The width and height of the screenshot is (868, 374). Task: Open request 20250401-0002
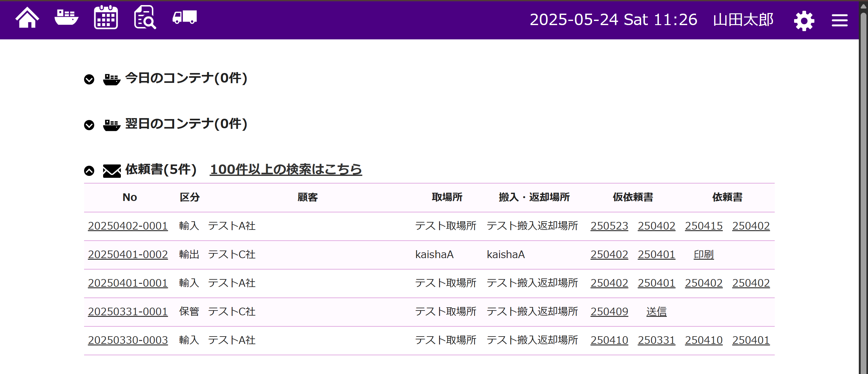click(x=128, y=254)
